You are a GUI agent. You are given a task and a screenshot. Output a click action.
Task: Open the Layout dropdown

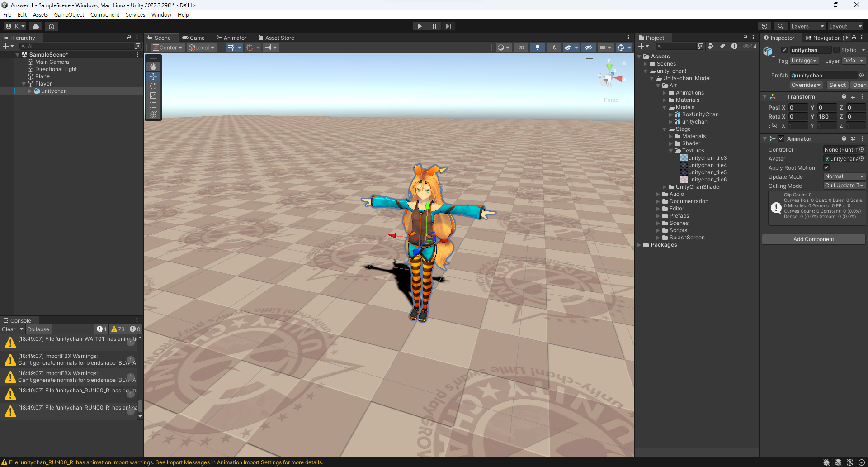(x=845, y=26)
